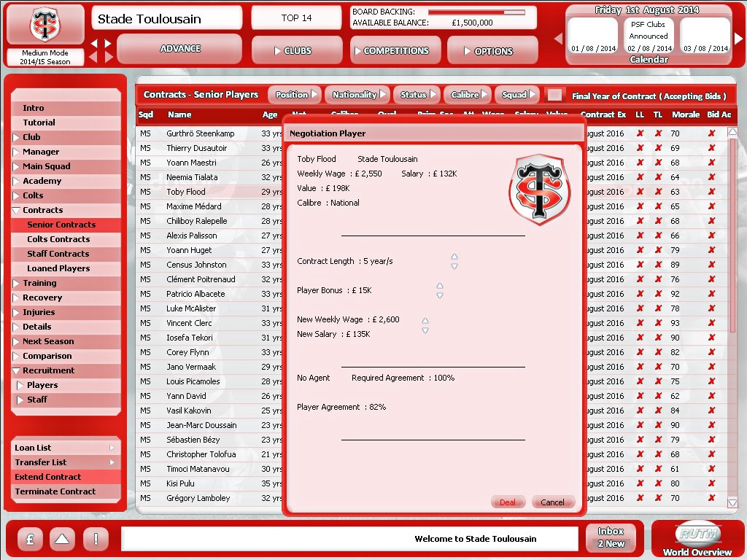Screen dimensions: 747x560
Task: Open Calendar label under dates
Action: [x=649, y=60]
